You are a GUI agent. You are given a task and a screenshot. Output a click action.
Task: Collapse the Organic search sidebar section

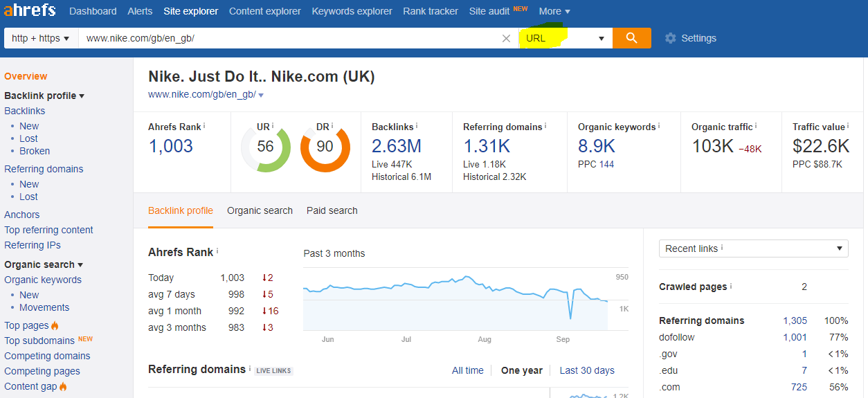tap(44, 264)
